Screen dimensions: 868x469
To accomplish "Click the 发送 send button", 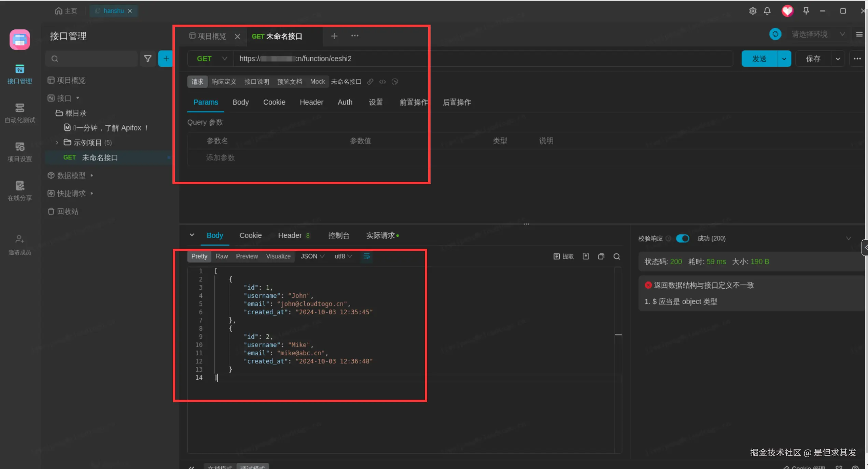I will (759, 59).
